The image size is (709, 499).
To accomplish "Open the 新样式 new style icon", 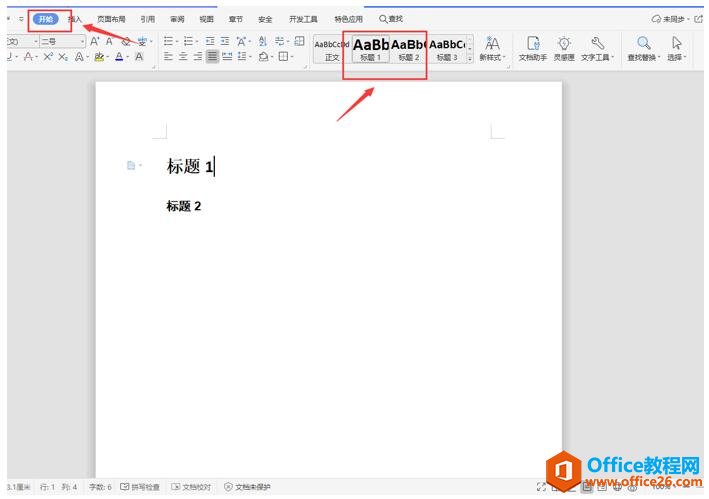I will click(x=492, y=48).
